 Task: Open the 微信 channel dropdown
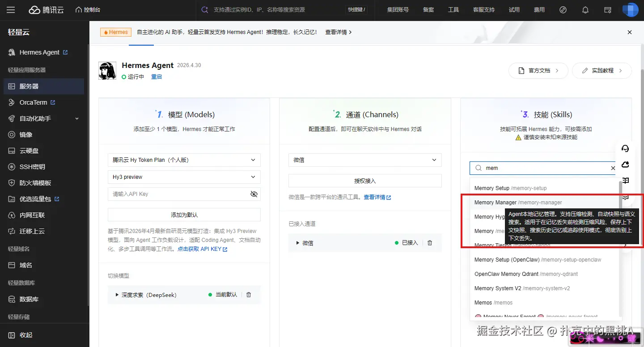click(365, 160)
